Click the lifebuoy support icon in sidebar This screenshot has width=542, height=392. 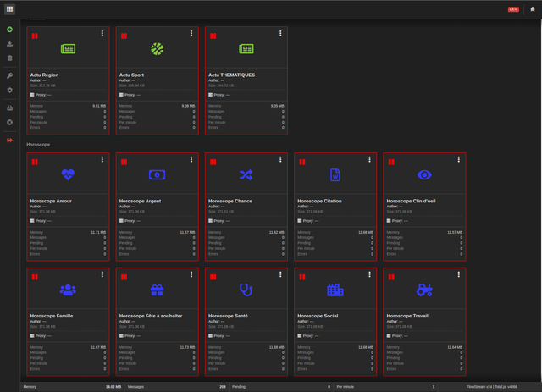click(x=9, y=123)
